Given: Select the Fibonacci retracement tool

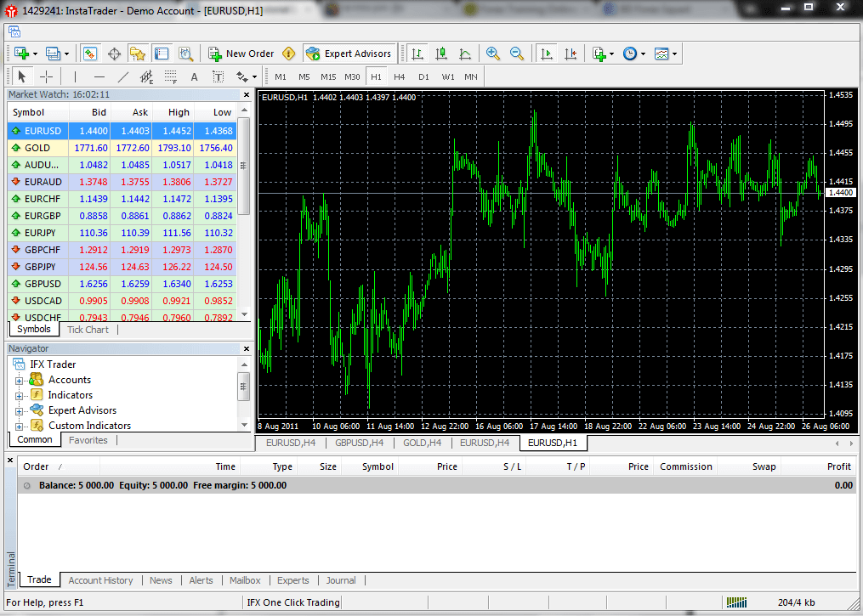Looking at the screenshot, I should (171, 76).
